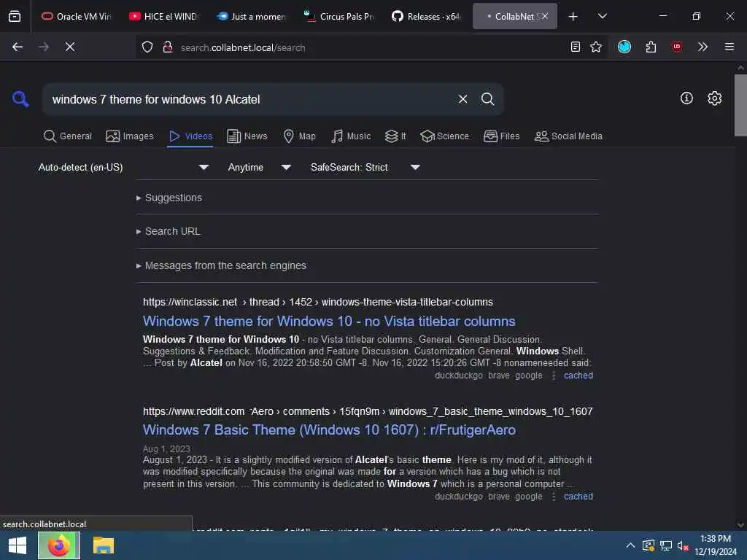Clear the search query with the X icon

462,99
